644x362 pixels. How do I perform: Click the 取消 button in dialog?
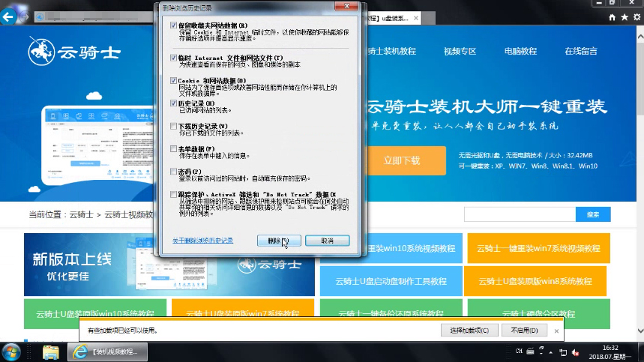[328, 241]
